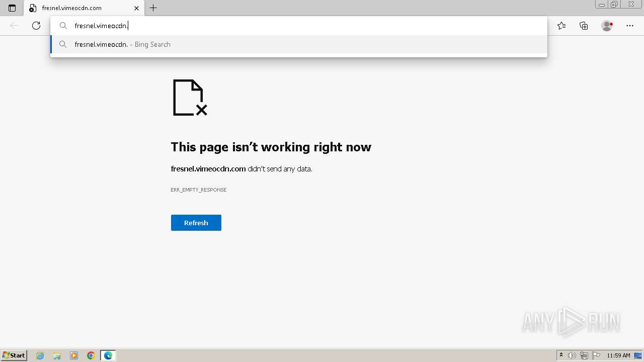Click the 'This page isn't working right now' heading

coord(271,147)
